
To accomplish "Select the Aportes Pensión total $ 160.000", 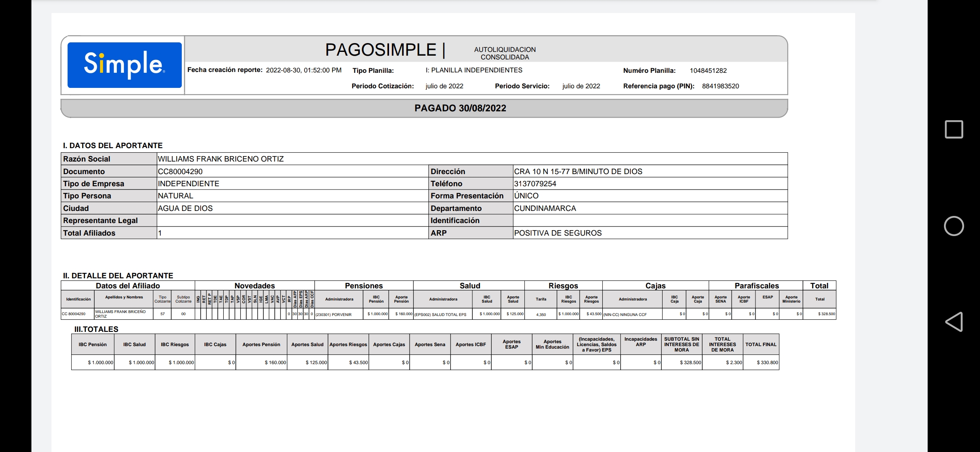I will (x=275, y=362).
